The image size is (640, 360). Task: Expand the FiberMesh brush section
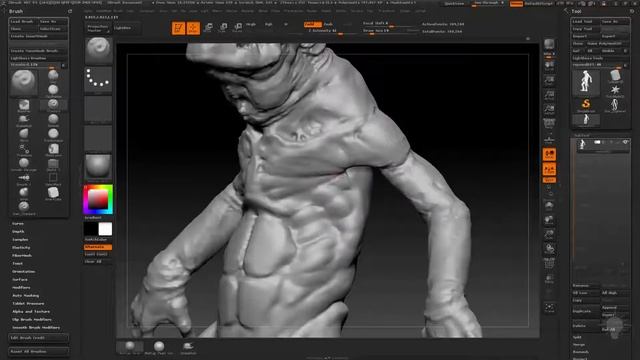(22, 256)
